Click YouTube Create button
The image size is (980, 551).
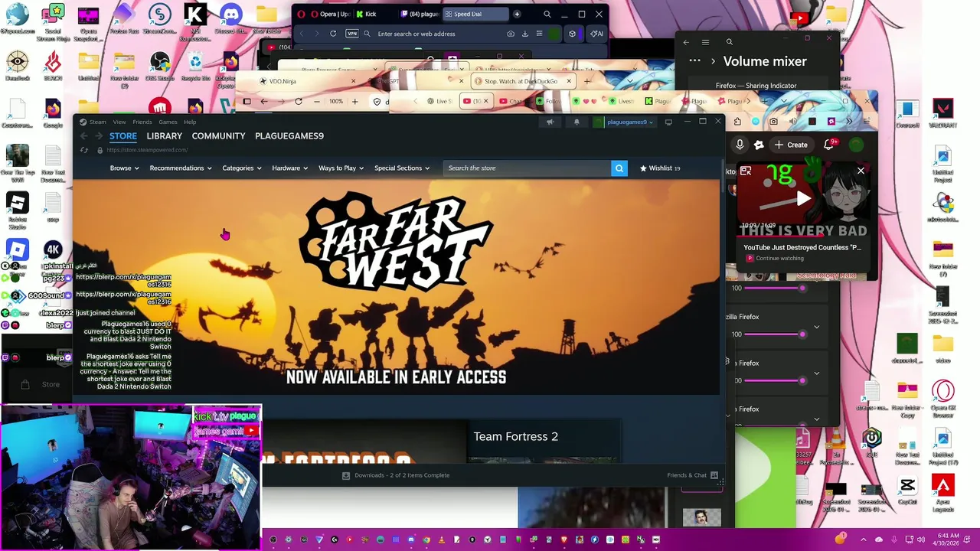tap(791, 145)
